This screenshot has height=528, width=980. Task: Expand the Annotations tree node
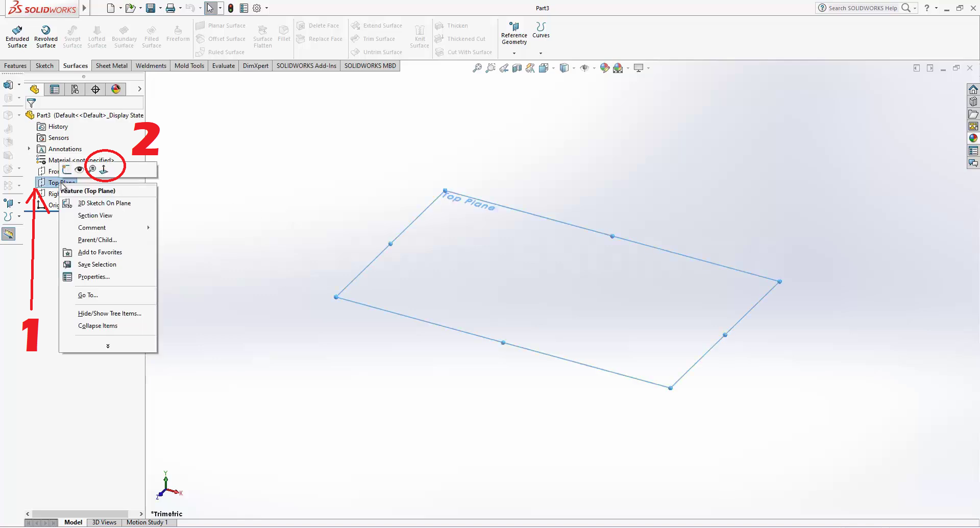pyautogui.click(x=29, y=149)
